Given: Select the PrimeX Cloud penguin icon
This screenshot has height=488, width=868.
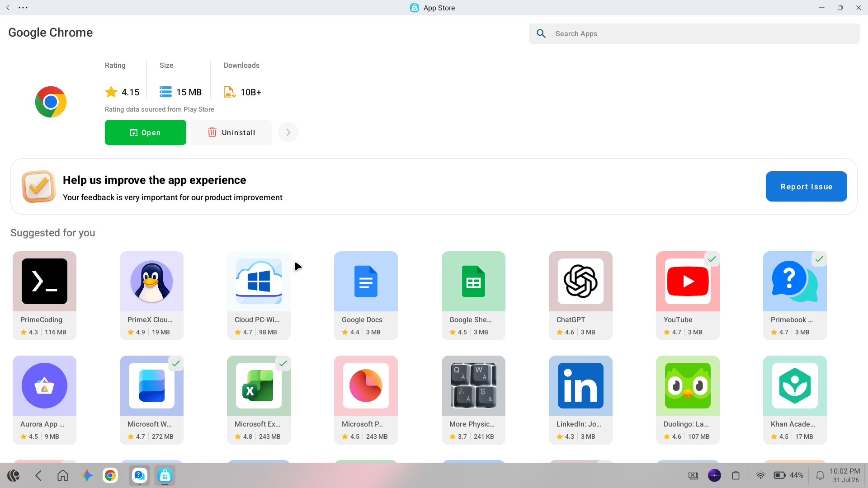Looking at the screenshot, I should [x=151, y=281].
